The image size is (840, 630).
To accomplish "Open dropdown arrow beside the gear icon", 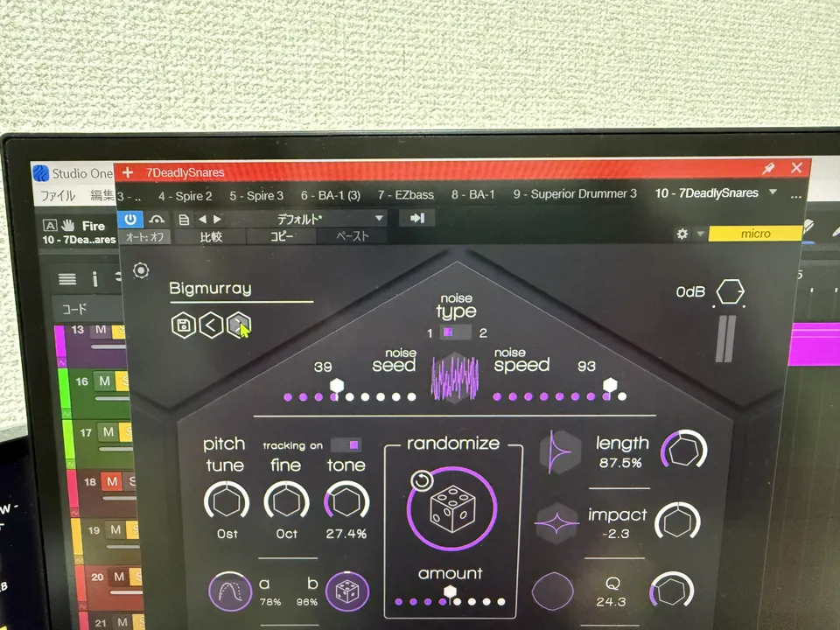I will (x=700, y=234).
